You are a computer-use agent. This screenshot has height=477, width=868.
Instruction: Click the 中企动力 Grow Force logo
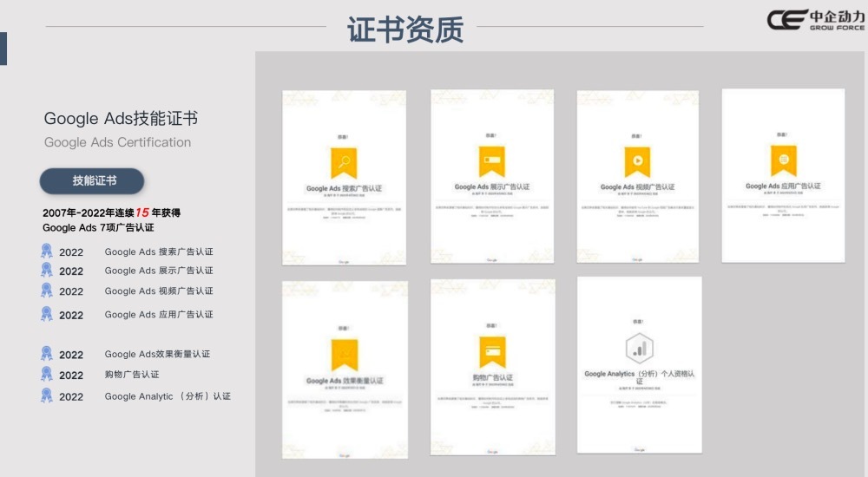coord(815,20)
